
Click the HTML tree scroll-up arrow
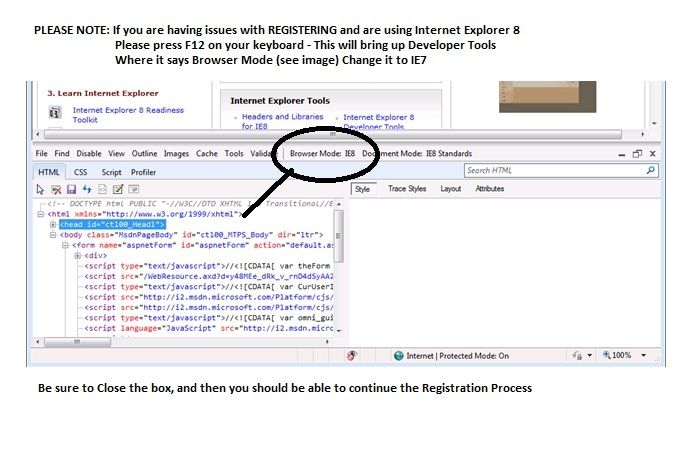pos(339,204)
